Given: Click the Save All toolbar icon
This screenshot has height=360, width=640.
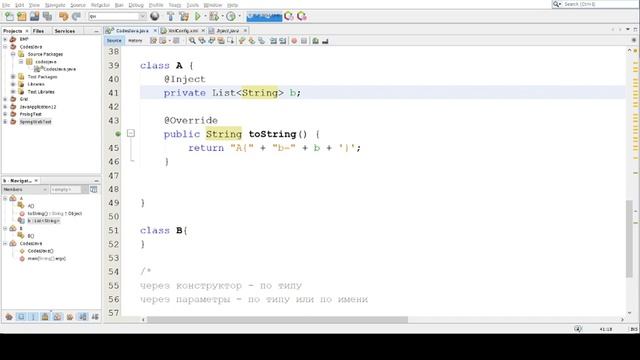Looking at the screenshot, I should click(47, 16).
